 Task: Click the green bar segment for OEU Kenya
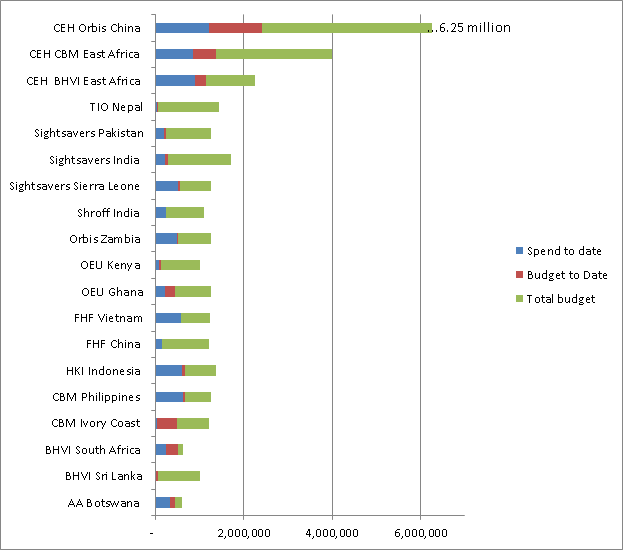180,265
